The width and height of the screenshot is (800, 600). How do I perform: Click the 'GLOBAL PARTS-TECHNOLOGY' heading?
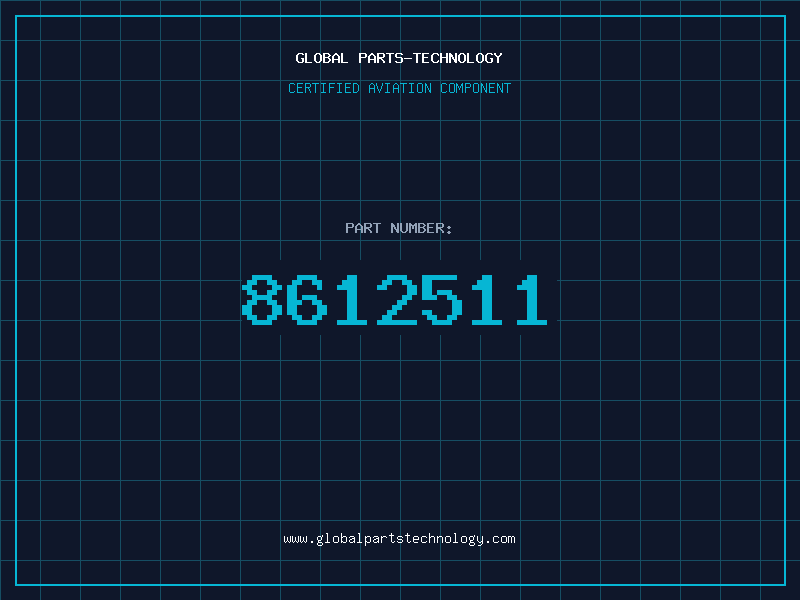click(399, 58)
